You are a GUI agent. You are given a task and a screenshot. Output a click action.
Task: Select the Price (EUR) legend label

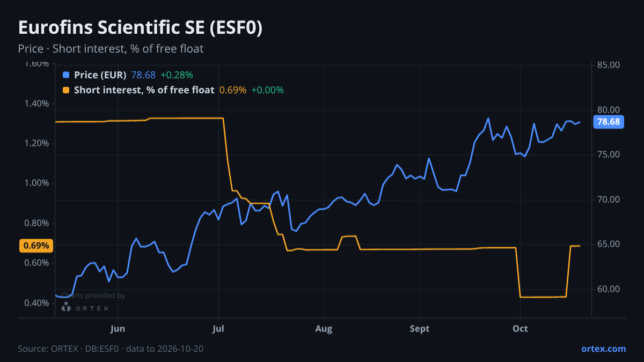(100, 75)
